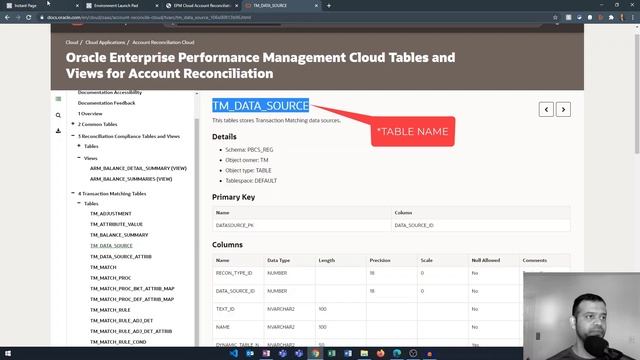Open ARM_BALANCE_SUMMARIES (VIEW) entry
Screen dimensions: 640x360
coord(131,179)
